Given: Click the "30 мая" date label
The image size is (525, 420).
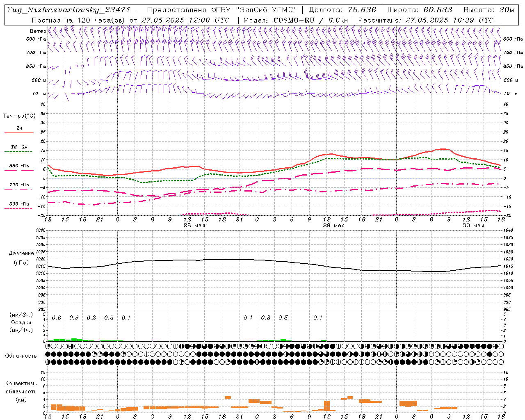Looking at the screenshot, I should (473, 226).
